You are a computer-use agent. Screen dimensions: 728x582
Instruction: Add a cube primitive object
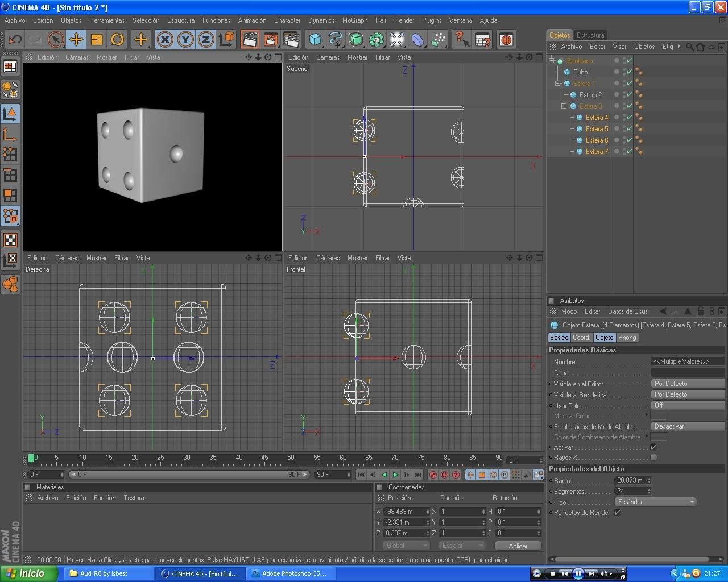[315, 40]
